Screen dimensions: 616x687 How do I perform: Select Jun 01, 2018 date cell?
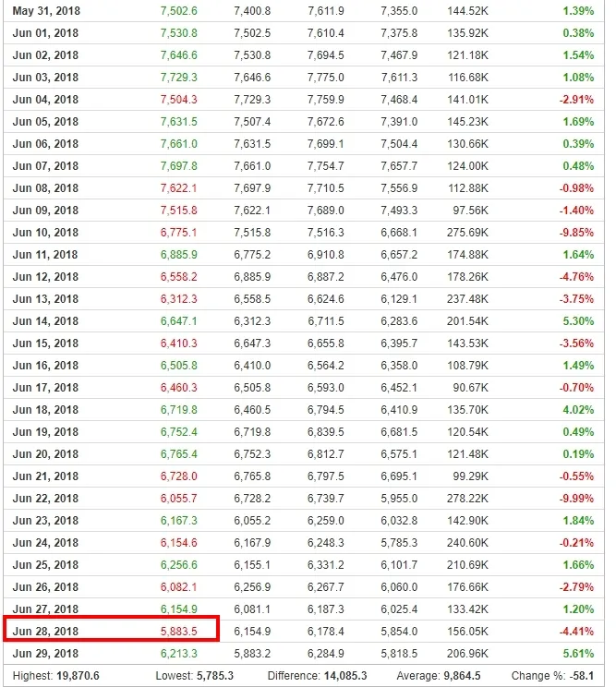click(x=45, y=33)
